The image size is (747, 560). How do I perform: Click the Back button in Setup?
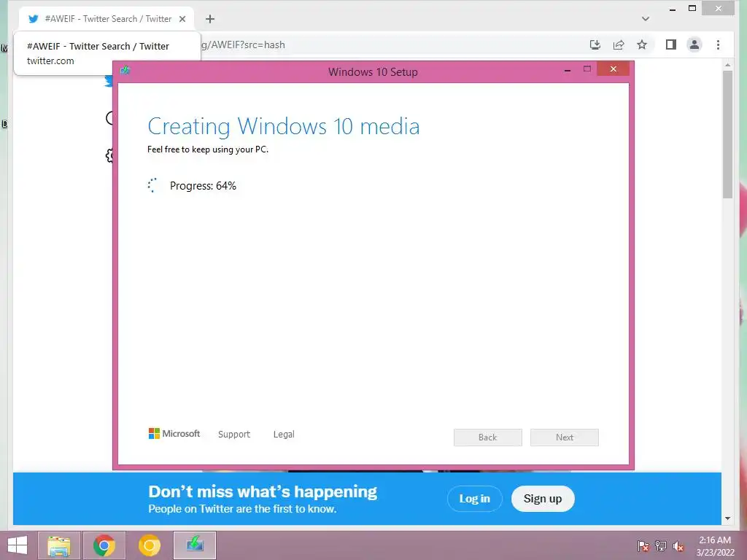pyautogui.click(x=488, y=437)
